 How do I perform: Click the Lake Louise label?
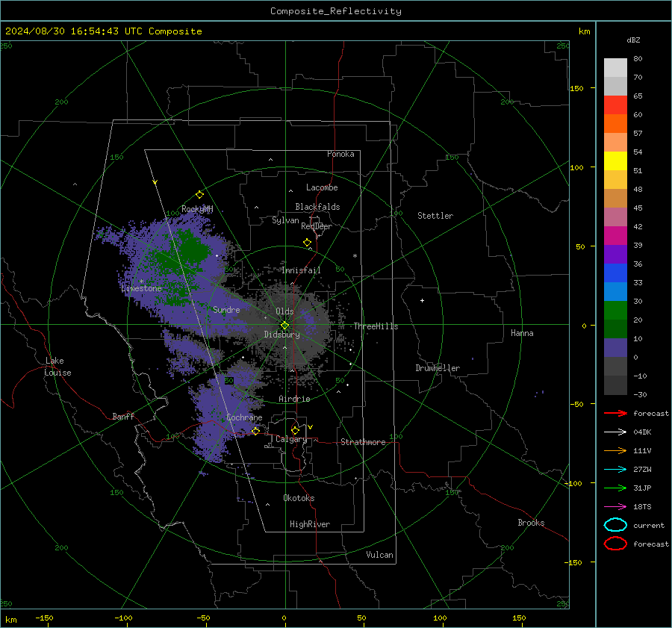(x=57, y=367)
